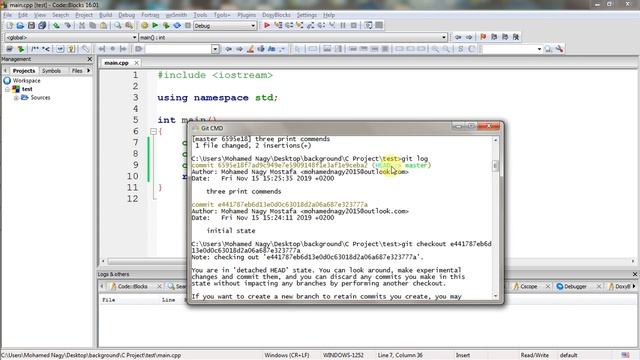This screenshot has width=640, height=360.
Task: Click the Replace icon in toolbar
Action: coord(129,25)
